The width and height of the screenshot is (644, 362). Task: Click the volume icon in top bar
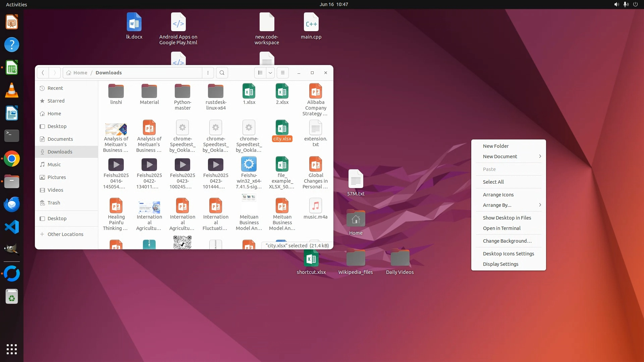tap(616, 4)
